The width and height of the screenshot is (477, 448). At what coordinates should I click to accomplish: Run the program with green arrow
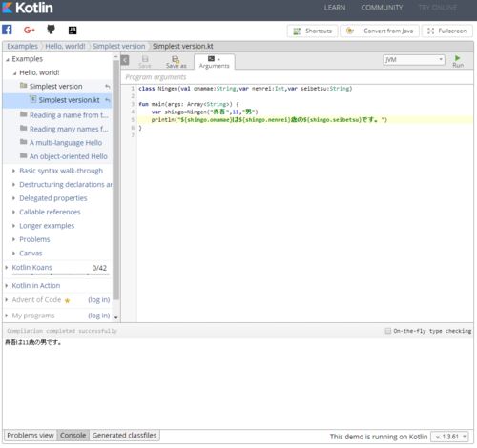(458, 61)
